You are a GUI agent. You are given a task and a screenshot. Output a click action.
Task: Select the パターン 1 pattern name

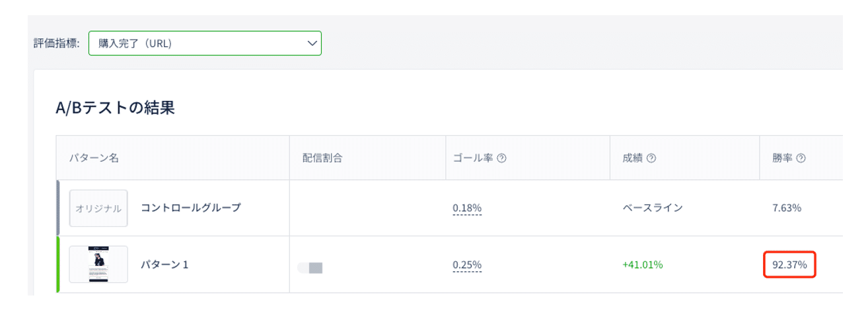tap(164, 265)
